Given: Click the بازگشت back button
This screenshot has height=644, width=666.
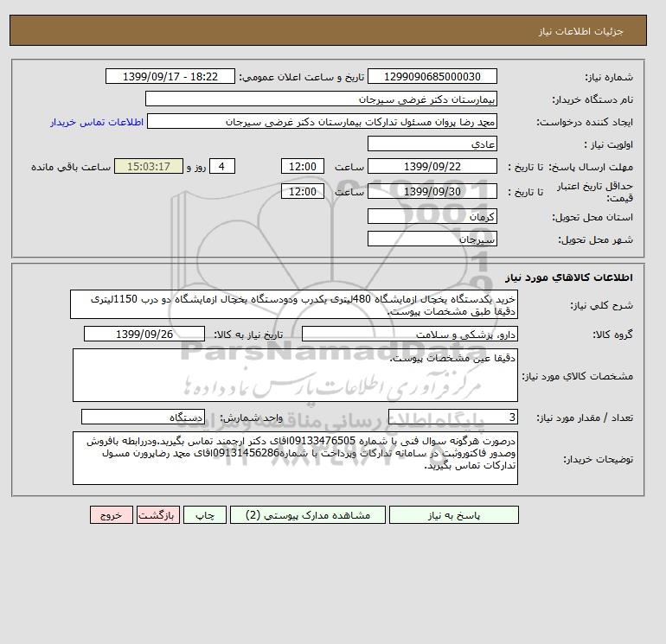Looking at the screenshot, I should (158, 515).
